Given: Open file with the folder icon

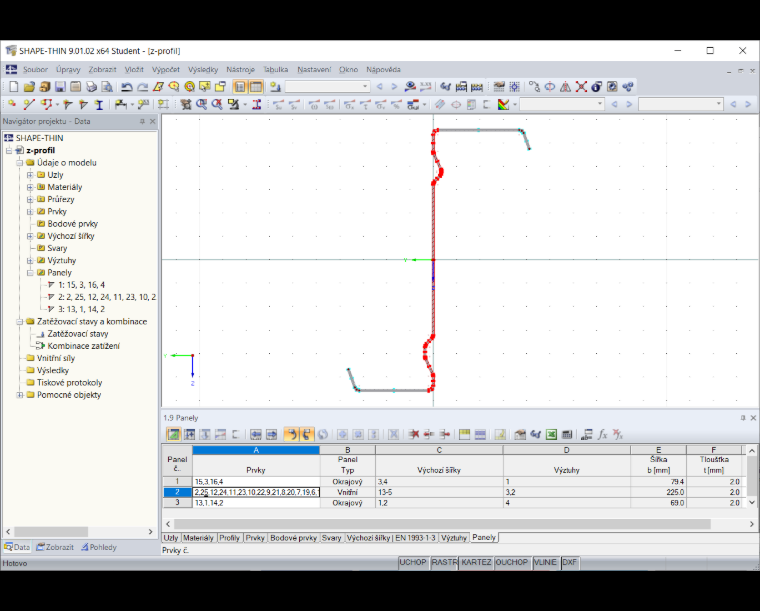Looking at the screenshot, I should [29, 87].
